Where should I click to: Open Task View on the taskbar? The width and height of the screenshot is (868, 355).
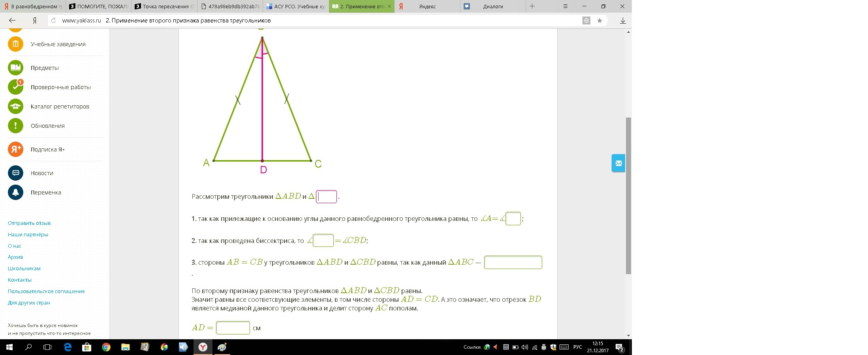[47, 347]
